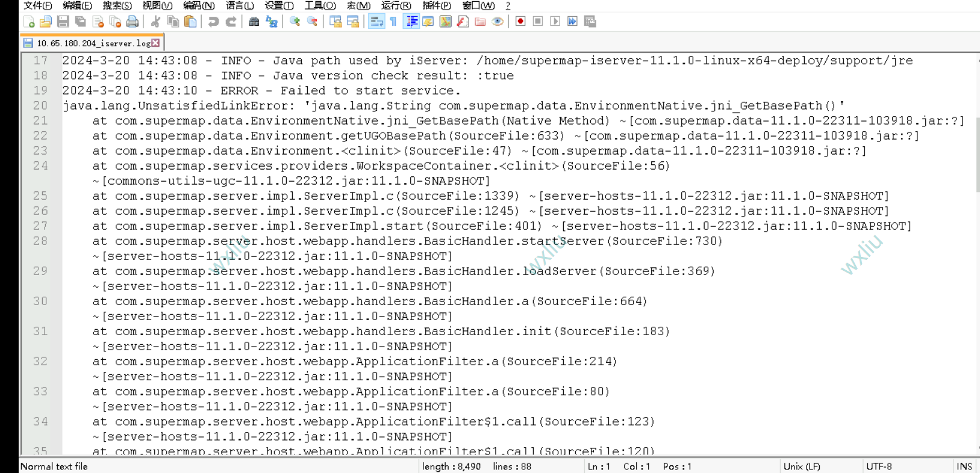Create a new document with the New icon
The height and width of the screenshot is (473, 980).
click(x=28, y=22)
